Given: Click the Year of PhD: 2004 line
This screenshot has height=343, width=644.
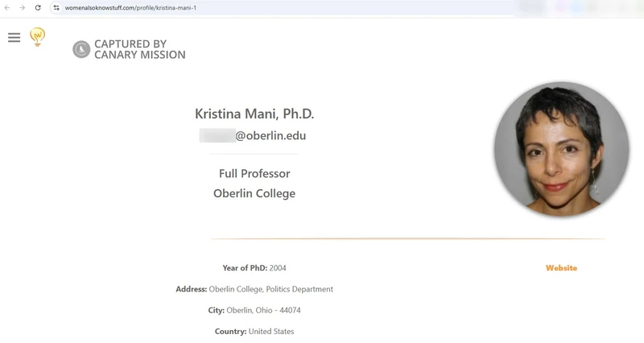Looking at the screenshot, I should pos(254,268).
